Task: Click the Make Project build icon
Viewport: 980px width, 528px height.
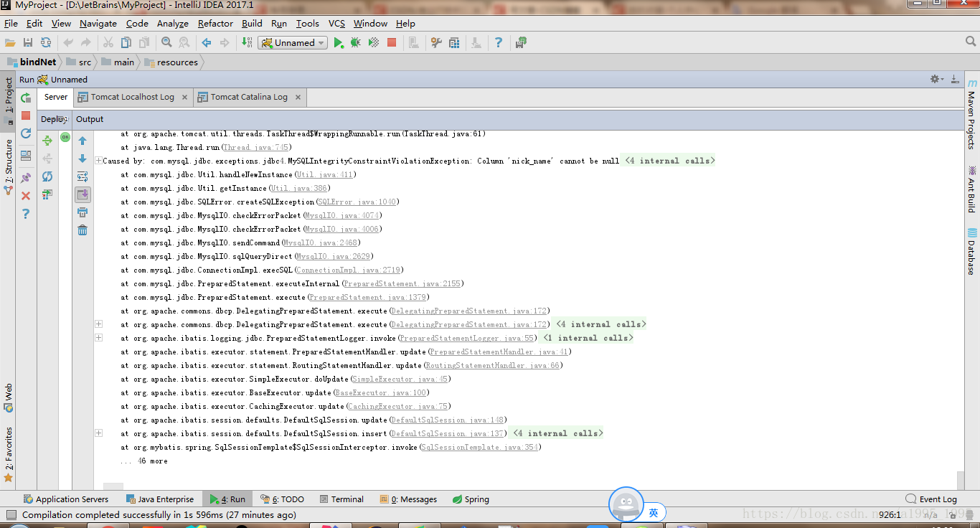Action: 248,43
